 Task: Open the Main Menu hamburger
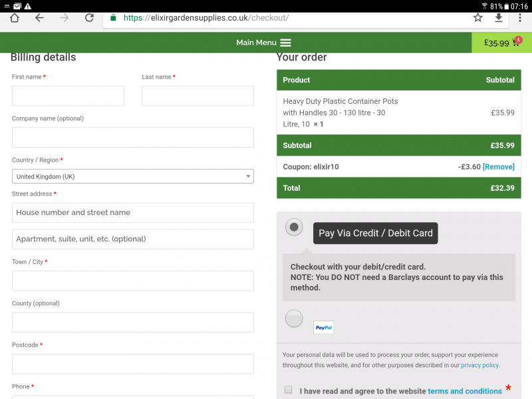(x=285, y=43)
